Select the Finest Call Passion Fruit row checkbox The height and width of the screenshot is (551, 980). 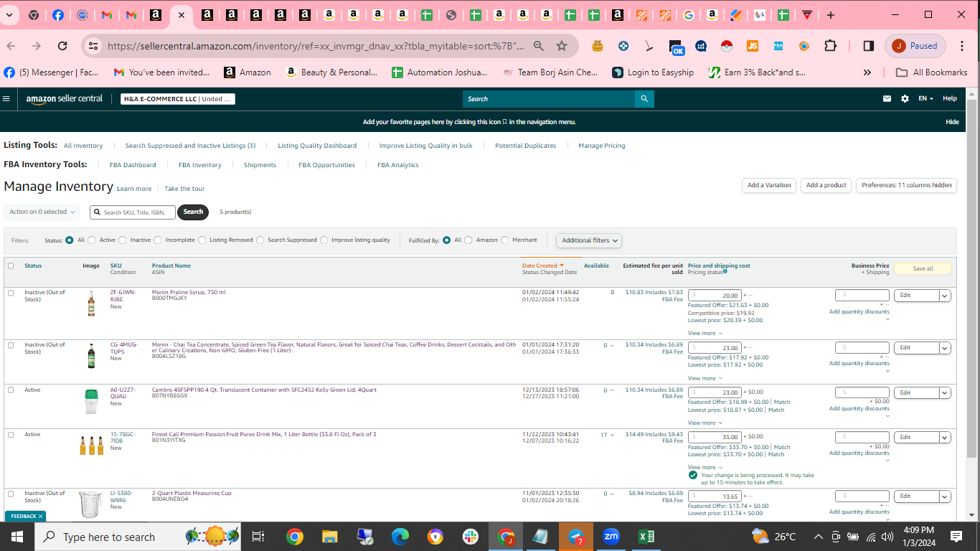(x=11, y=434)
